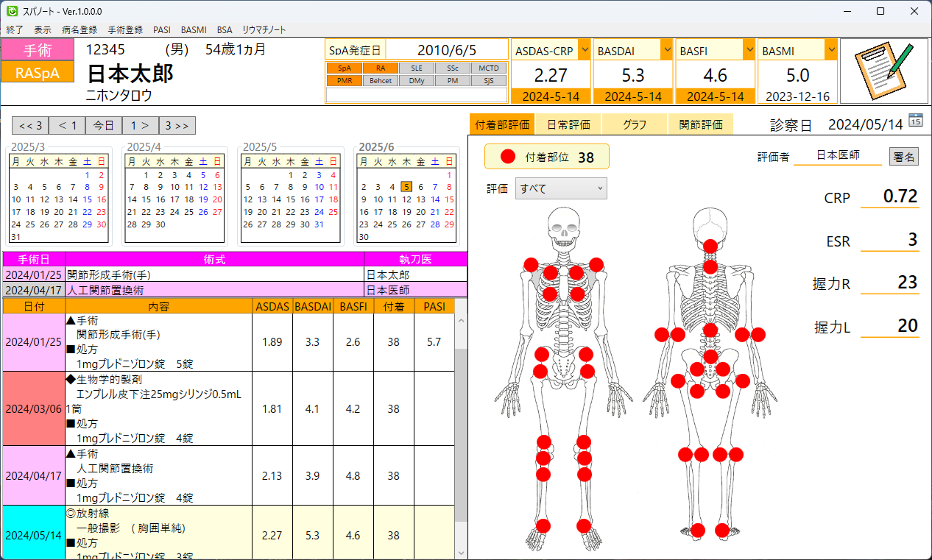Jump to 今日 in the calendar
Screen dimensions: 932x560
pyautogui.click(x=104, y=125)
